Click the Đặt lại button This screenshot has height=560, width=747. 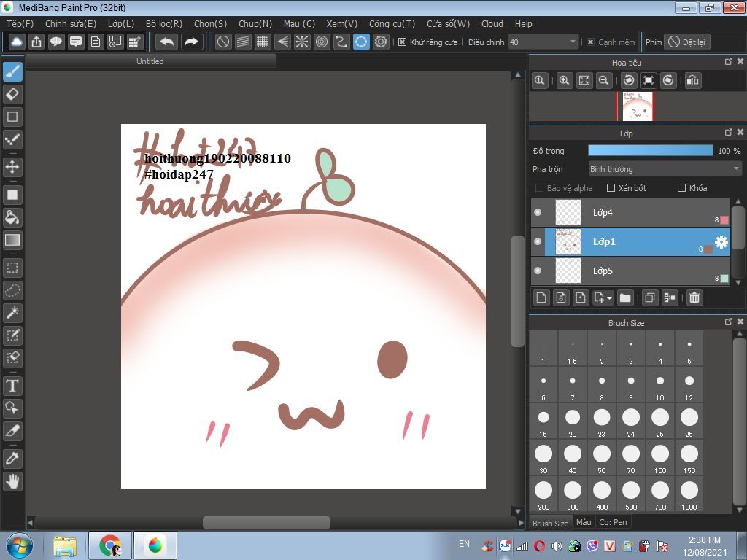pyautogui.click(x=686, y=42)
